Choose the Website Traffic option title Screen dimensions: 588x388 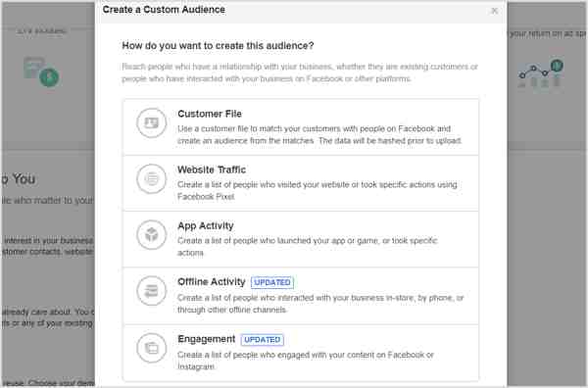[212, 170]
